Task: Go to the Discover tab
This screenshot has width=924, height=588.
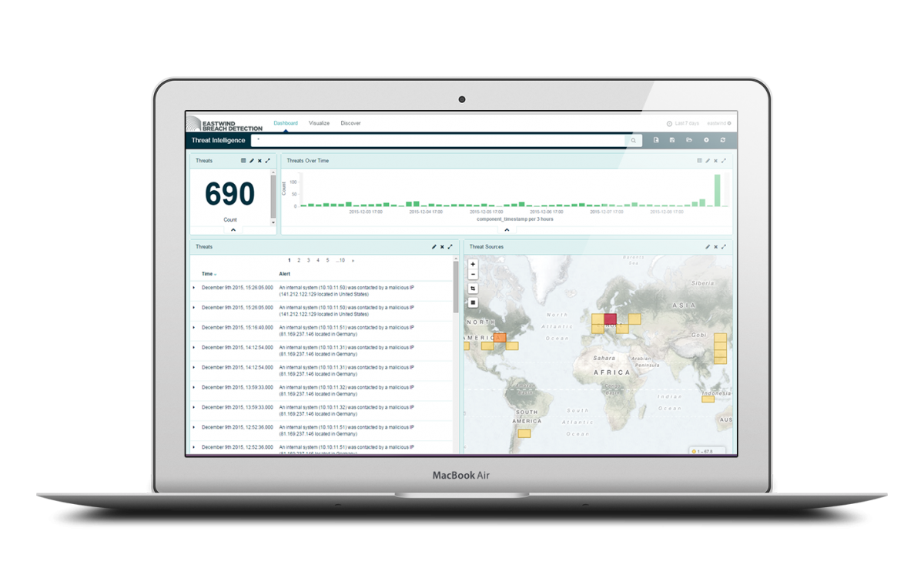Action: click(350, 123)
